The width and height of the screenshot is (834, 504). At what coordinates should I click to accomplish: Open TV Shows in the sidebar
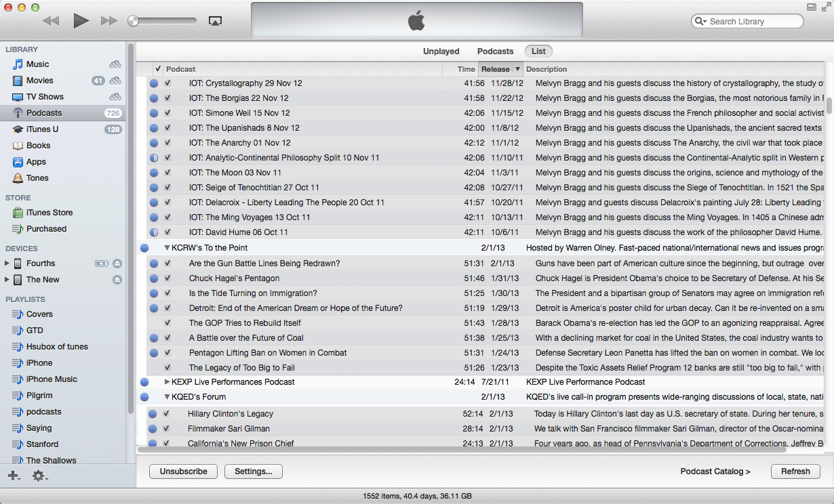pos(45,97)
